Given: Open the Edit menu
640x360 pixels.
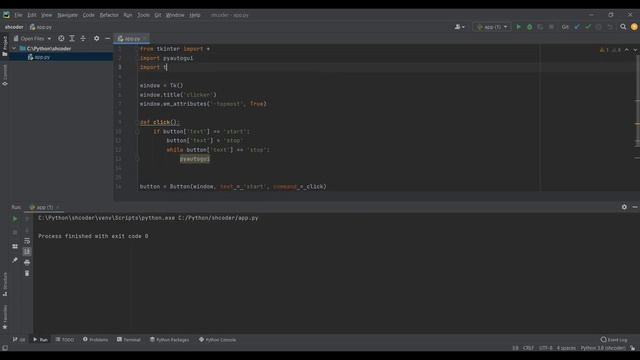Looking at the screenshot, I should tap(32, 15).
